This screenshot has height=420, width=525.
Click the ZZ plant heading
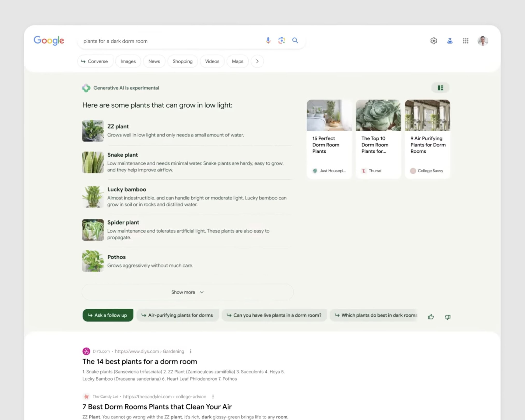click(x=118, y=127)
